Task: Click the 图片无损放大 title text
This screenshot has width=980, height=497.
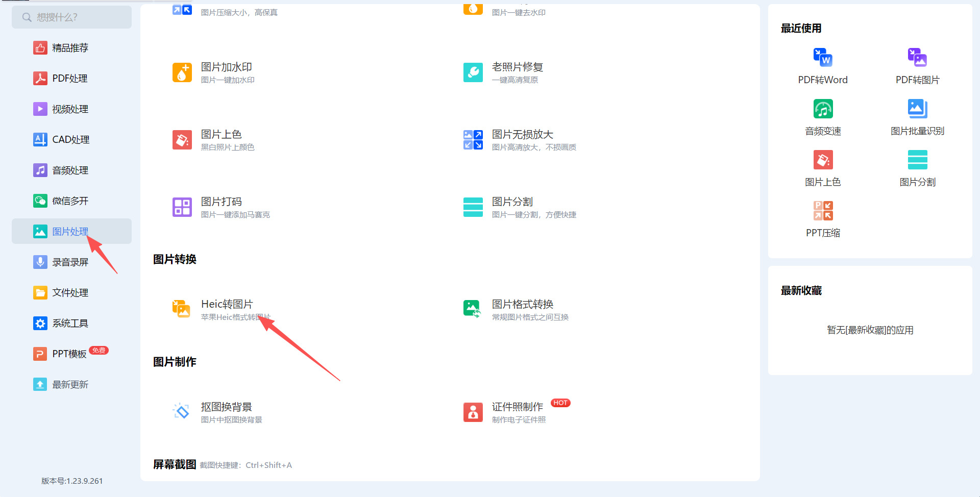Action: 523,134
